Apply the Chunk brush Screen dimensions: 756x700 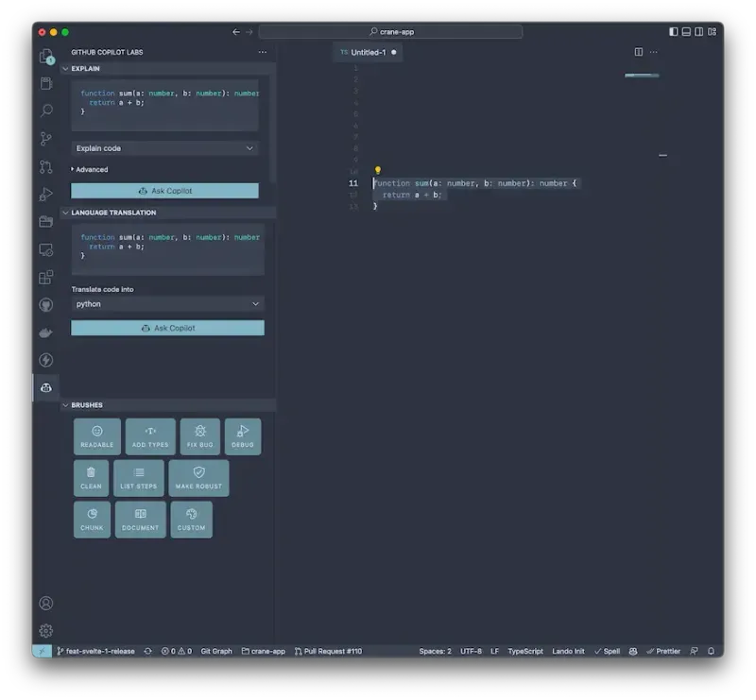pyautogui.click(x=92, y=520)
